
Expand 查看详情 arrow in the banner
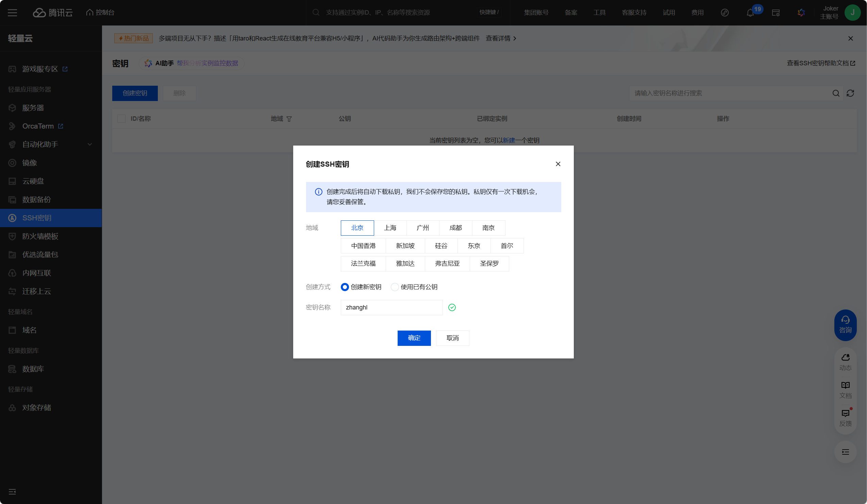point(515,38)
